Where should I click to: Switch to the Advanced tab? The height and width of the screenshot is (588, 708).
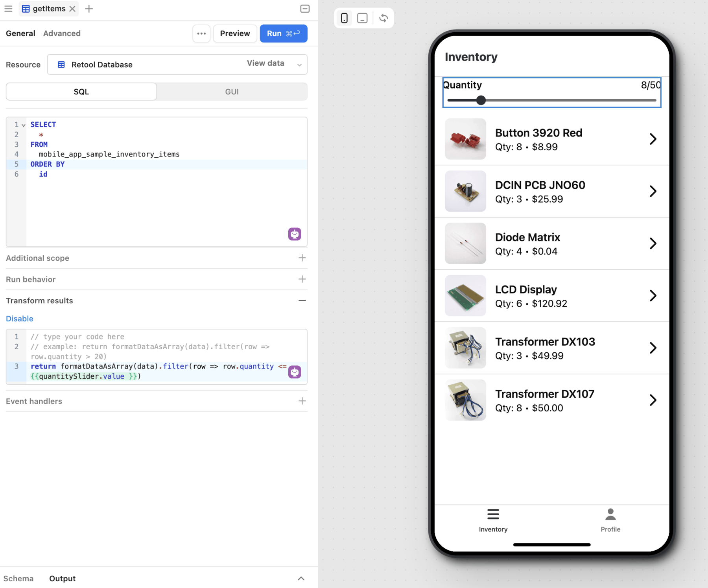(62, 33)
